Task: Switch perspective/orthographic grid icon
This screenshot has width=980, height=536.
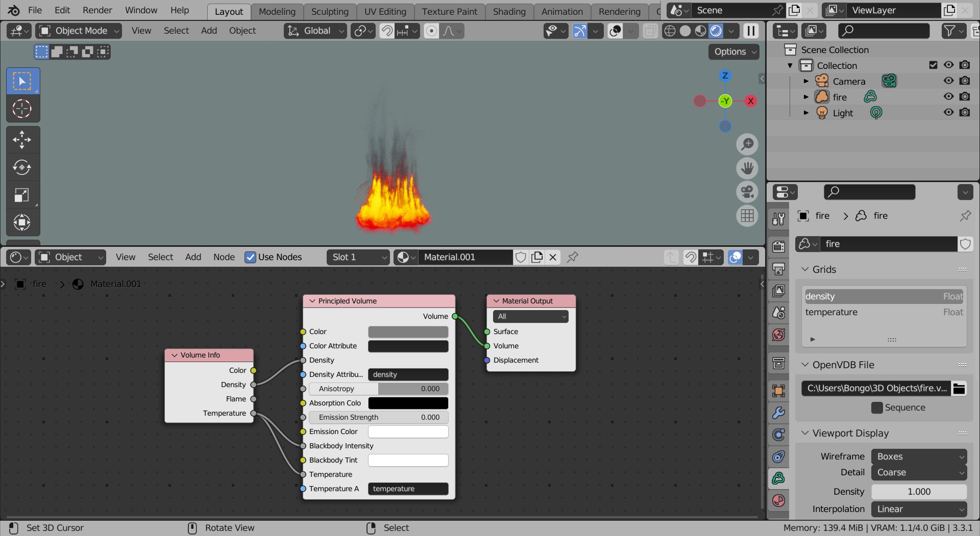Action: pyautogui.click(x=747, y=216)
